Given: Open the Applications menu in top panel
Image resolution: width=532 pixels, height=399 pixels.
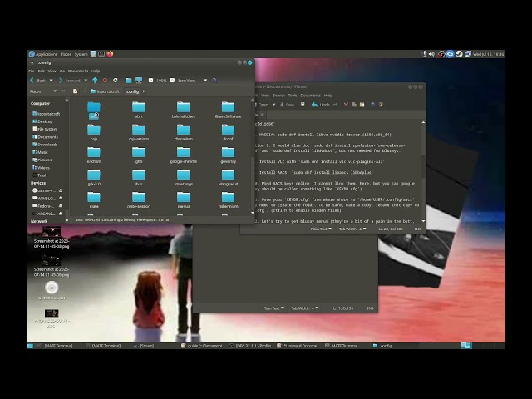Looking at the screenshot, I should (x=42, y=54).
